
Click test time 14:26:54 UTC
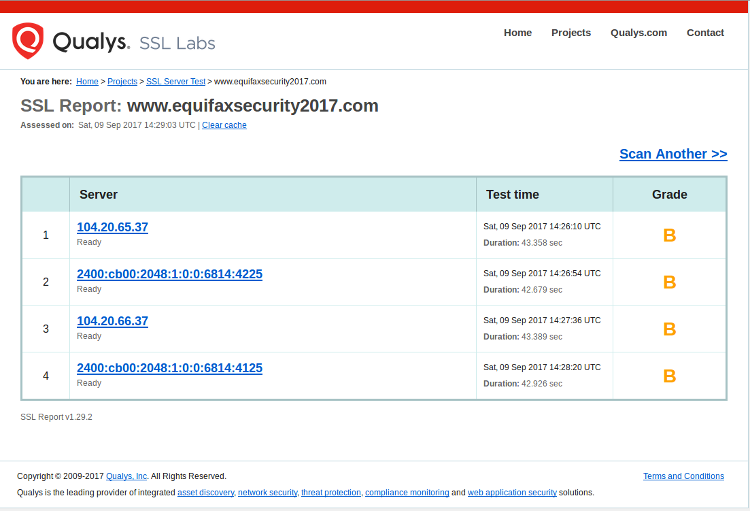tap(542, 273)
